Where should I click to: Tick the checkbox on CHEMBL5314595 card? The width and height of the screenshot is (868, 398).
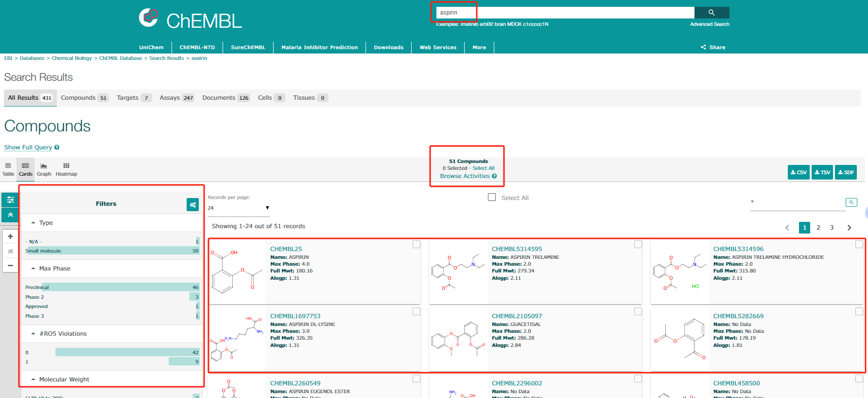coord(638,244)
